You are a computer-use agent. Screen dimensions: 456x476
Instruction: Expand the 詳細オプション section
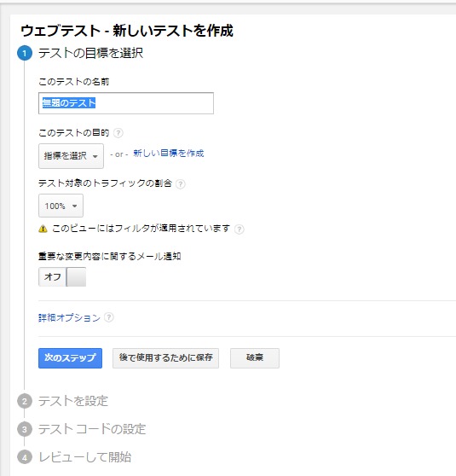click(x=69, y=317)
